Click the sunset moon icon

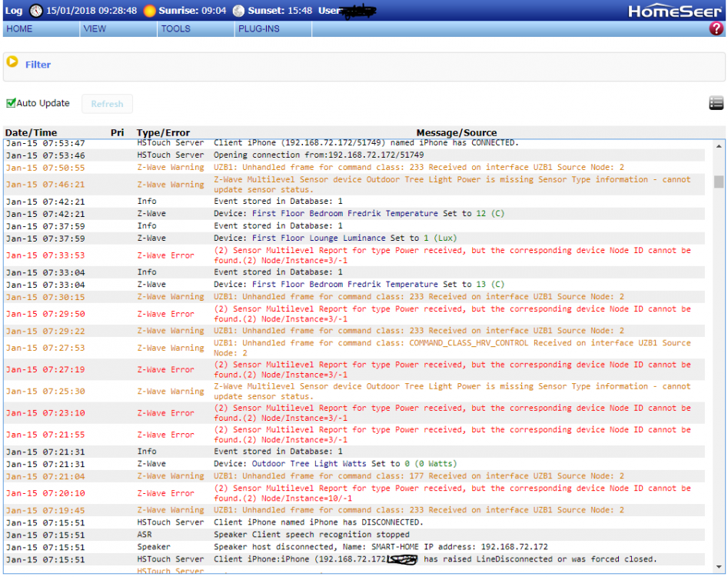tap(238, 11)
